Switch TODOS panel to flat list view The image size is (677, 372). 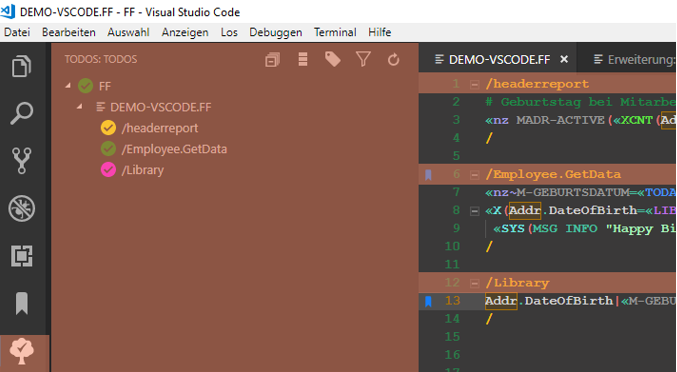303,59
